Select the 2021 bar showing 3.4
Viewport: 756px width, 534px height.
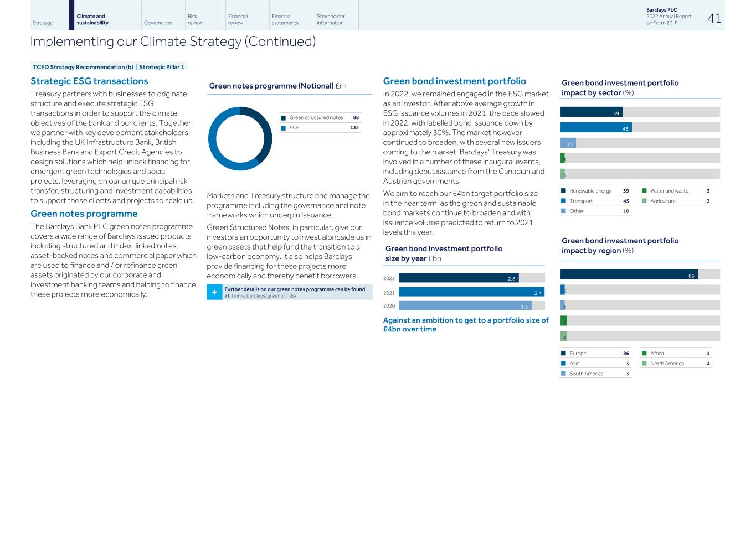click(471, 292)
